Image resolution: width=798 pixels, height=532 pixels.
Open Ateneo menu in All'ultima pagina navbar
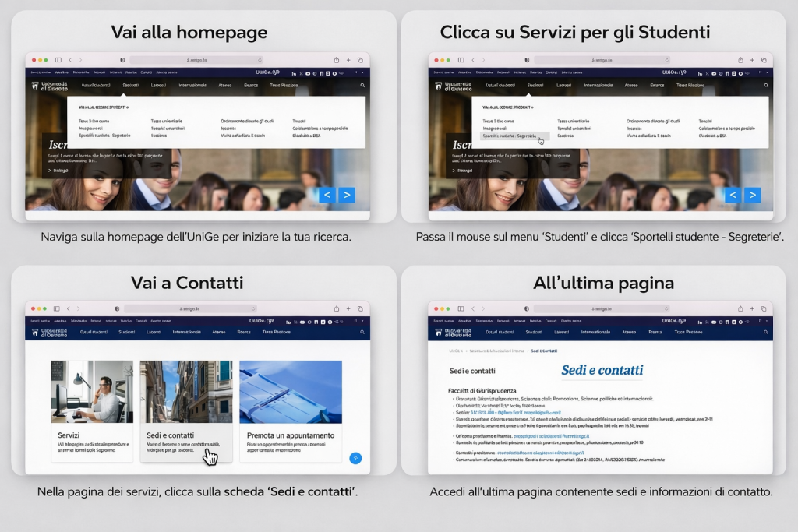click(x=629, y=332)
